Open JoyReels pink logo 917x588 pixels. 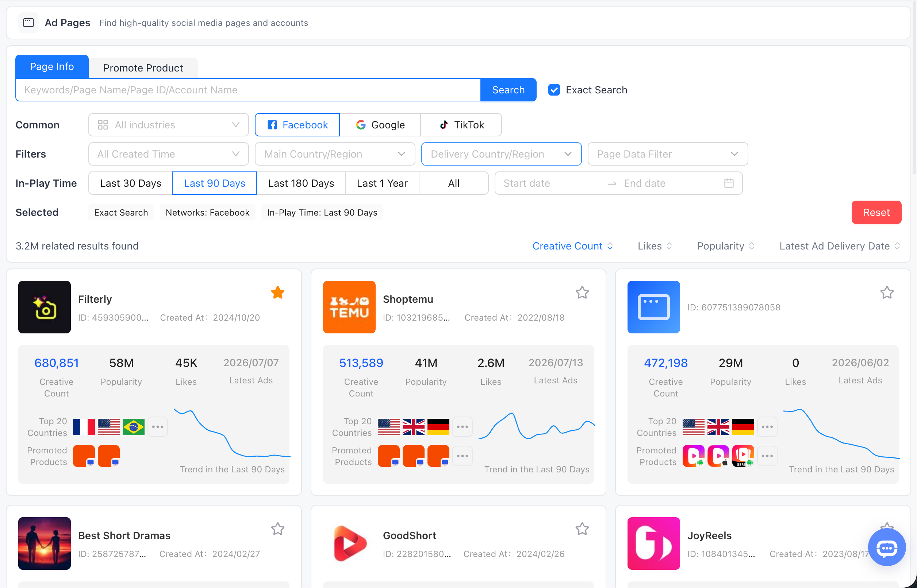coord(653,543)
